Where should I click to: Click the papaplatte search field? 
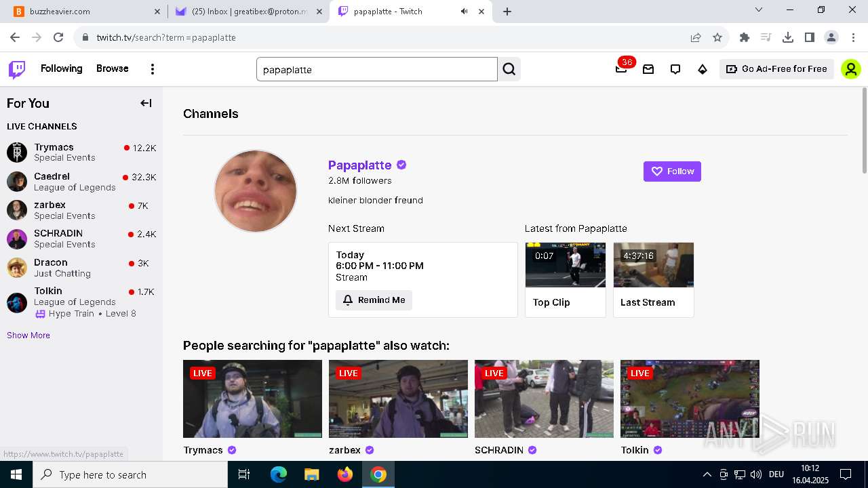point(377,69)
